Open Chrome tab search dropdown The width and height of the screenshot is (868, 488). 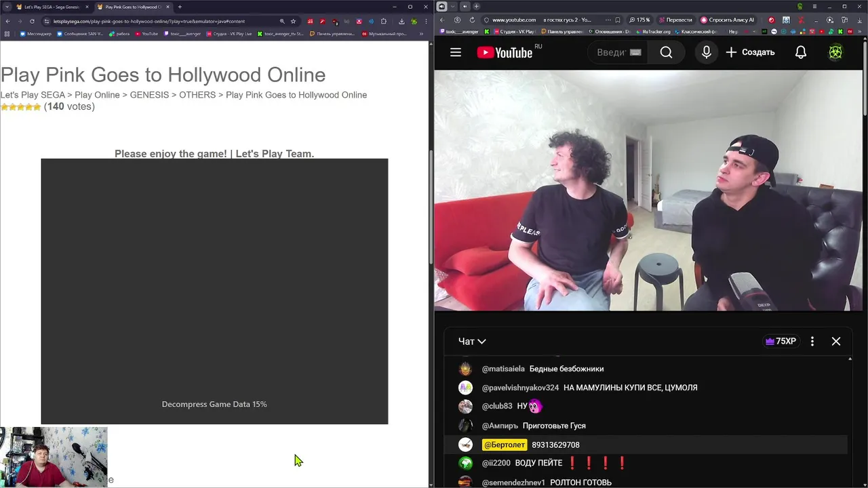pyautogui.click(x=7, y=7)
